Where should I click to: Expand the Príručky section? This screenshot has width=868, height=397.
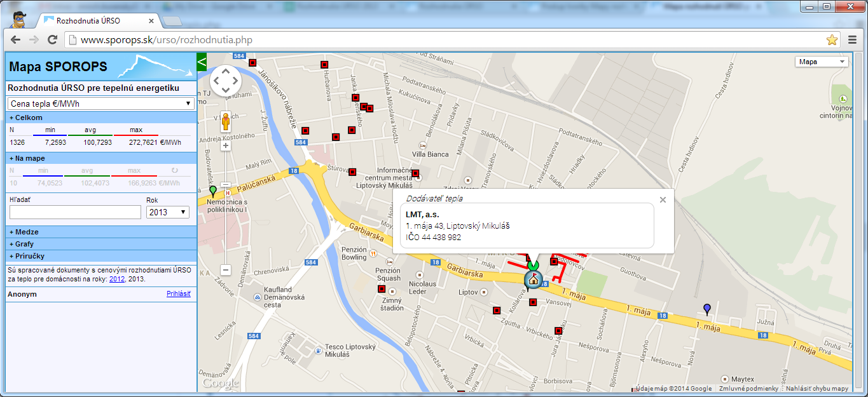pyautogui.click(x=101, y=256)
